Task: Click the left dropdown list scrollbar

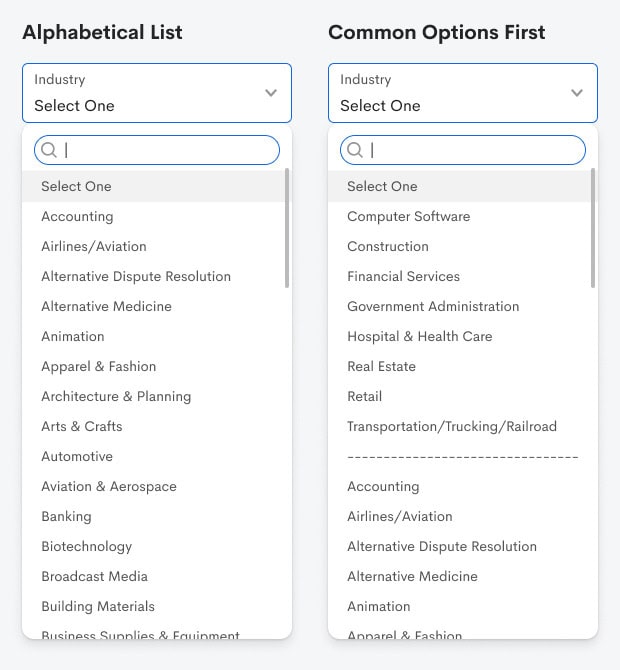Action: point(288,228)
